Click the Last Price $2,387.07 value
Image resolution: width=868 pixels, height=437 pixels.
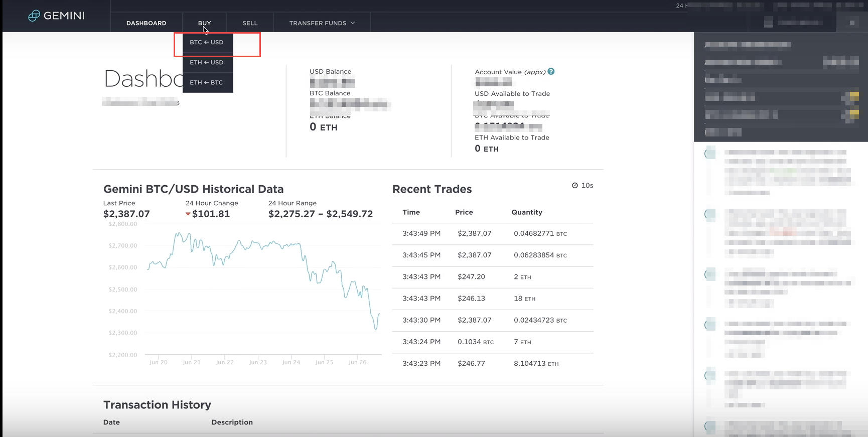pyautogui.click(x=126, y=214)
